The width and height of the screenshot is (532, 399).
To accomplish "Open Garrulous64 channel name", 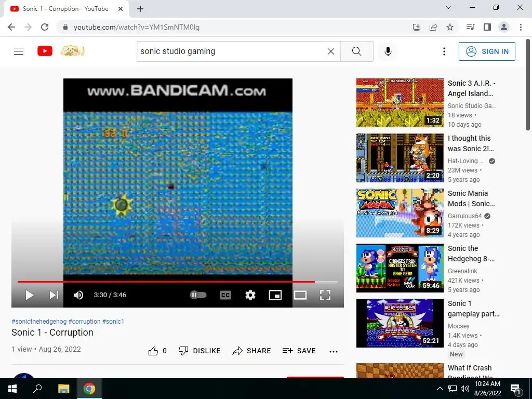I will [x=464, y=216].
